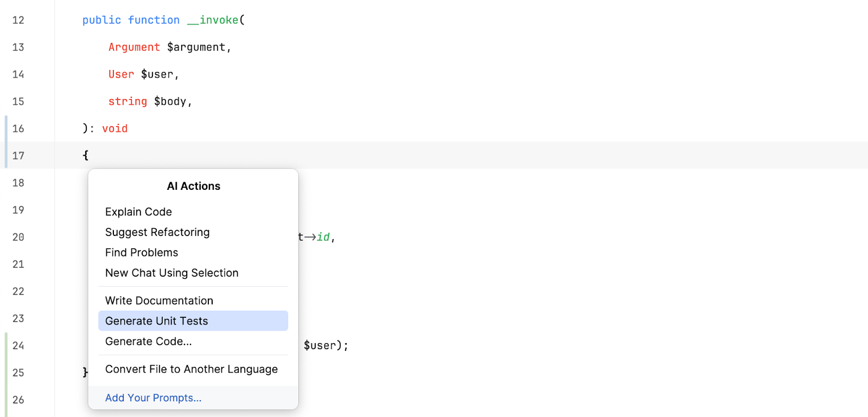Select the Write Documentation action
Screen dimensions: 868x417
(x=159, y=300)
